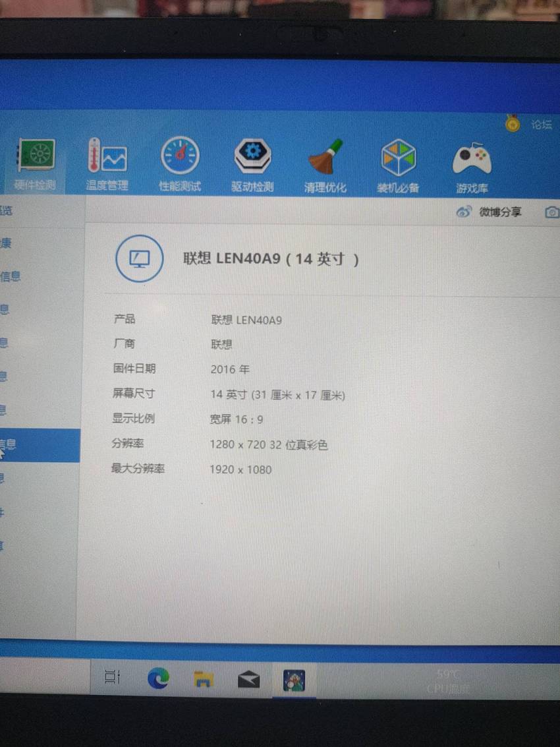Click the value 14 英寸 (31 厘米 x 17 厘米)
Viewport: 560px width, 747px height.
277,395
